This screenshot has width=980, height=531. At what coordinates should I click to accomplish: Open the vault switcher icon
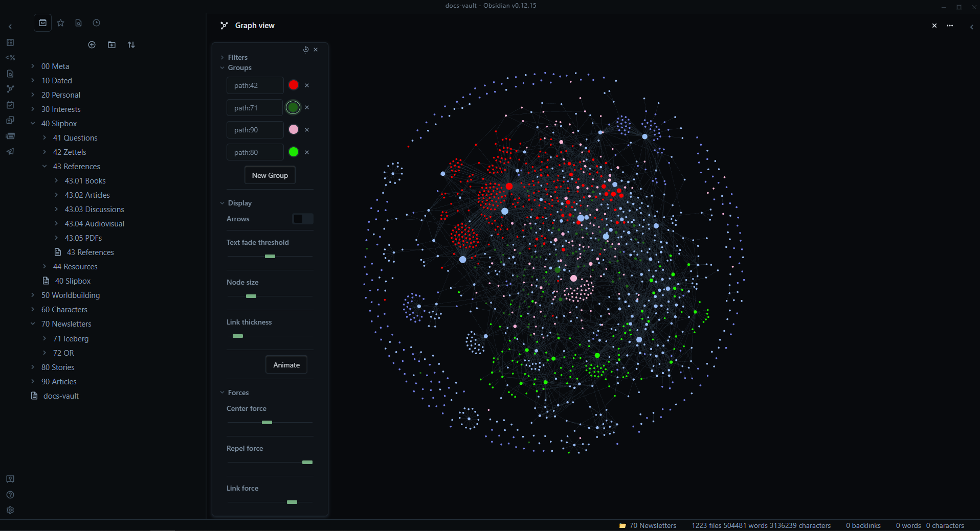pos(10,479)
